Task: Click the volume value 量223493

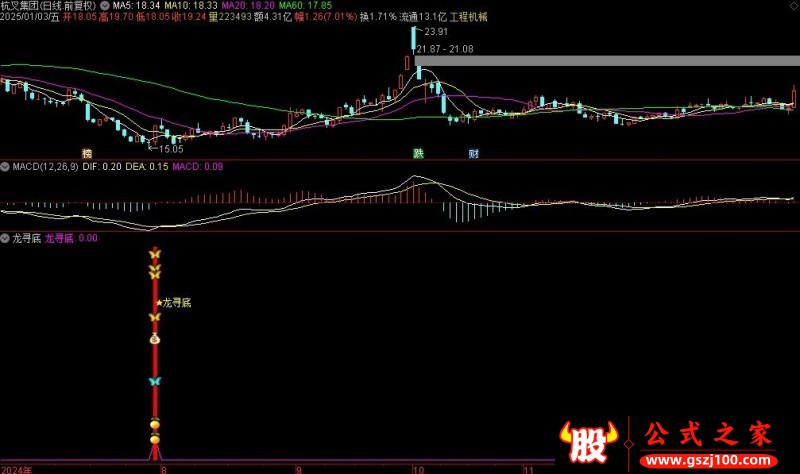Action: tap(230, 17)
